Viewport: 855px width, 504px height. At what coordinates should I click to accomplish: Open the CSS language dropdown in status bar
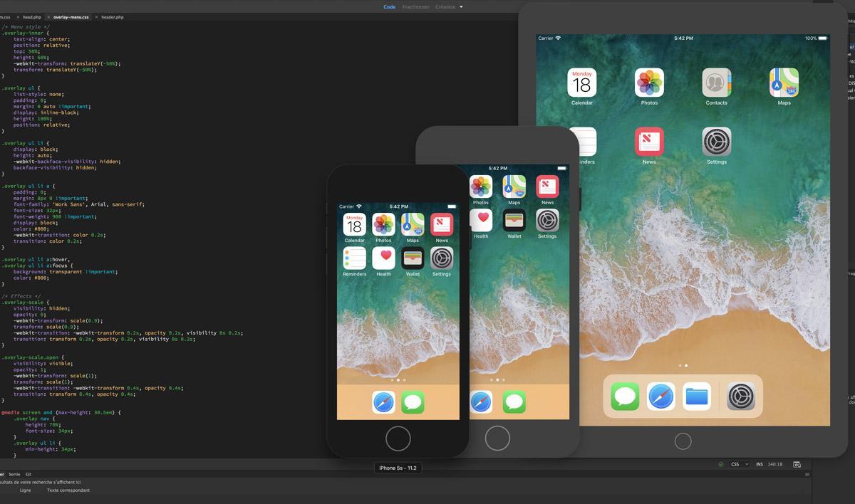740,464
